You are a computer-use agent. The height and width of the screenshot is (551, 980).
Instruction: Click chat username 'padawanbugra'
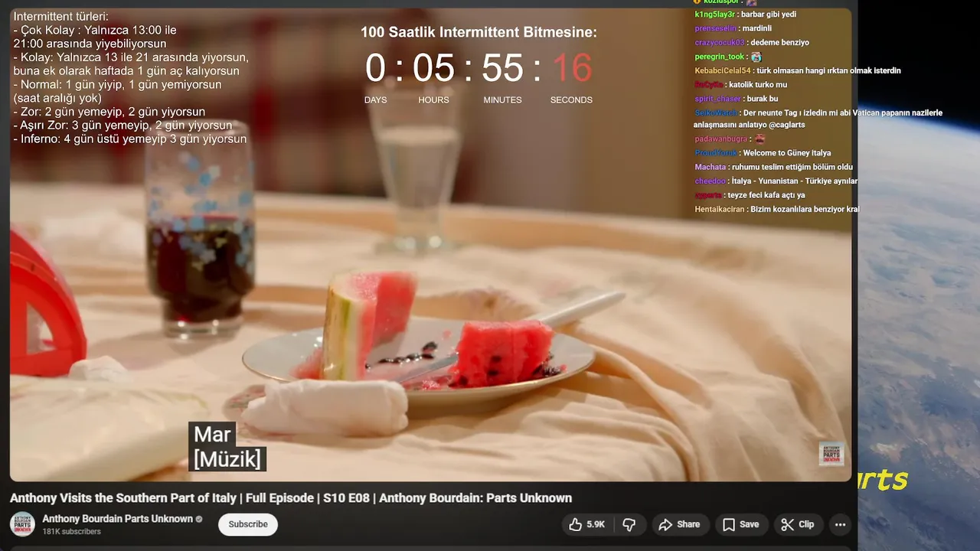pos(721,139)
